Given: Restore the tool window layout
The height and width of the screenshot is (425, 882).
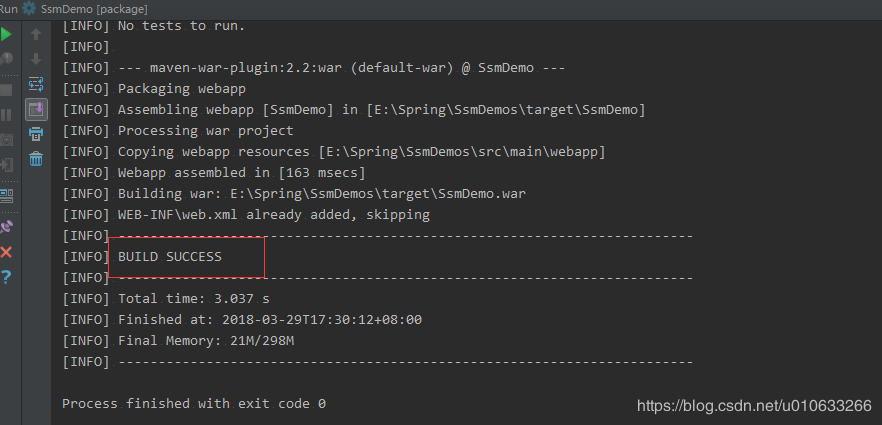Looking at the screenshot, I should click(x=6, y=196).
